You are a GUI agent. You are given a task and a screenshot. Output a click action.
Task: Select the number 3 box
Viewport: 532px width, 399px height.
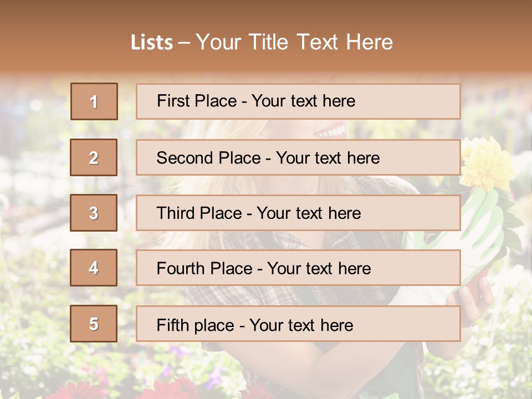coord(94,213)
